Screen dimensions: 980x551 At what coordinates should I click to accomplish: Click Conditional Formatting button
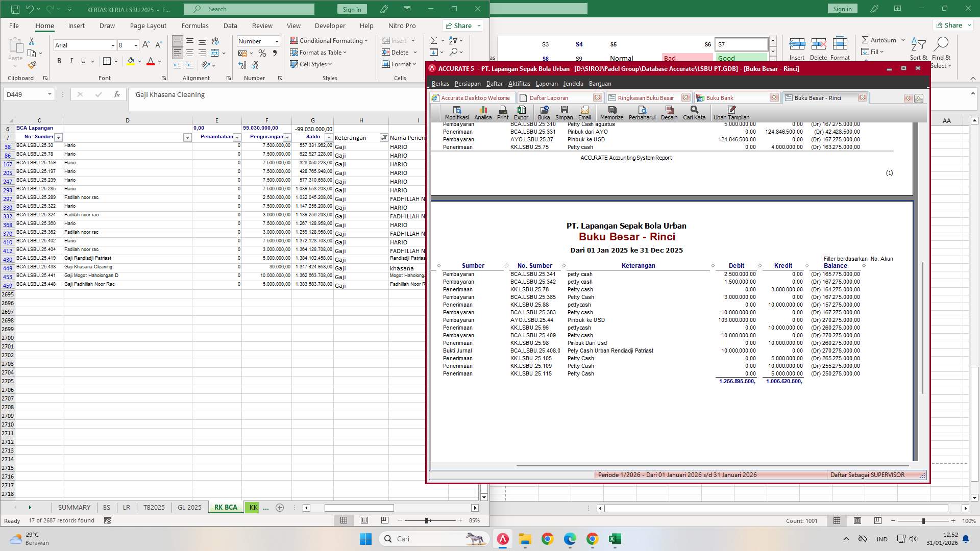click(x=329, y=41)
